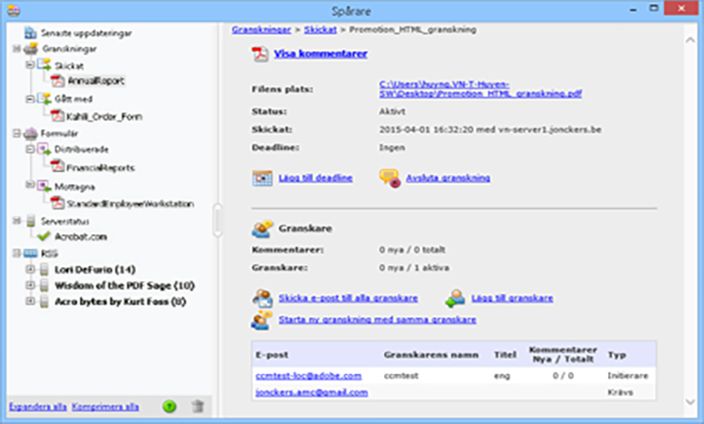Select FinancialReports in the tree
Viewport: 704px width, 424px height.
click(101, 168)
